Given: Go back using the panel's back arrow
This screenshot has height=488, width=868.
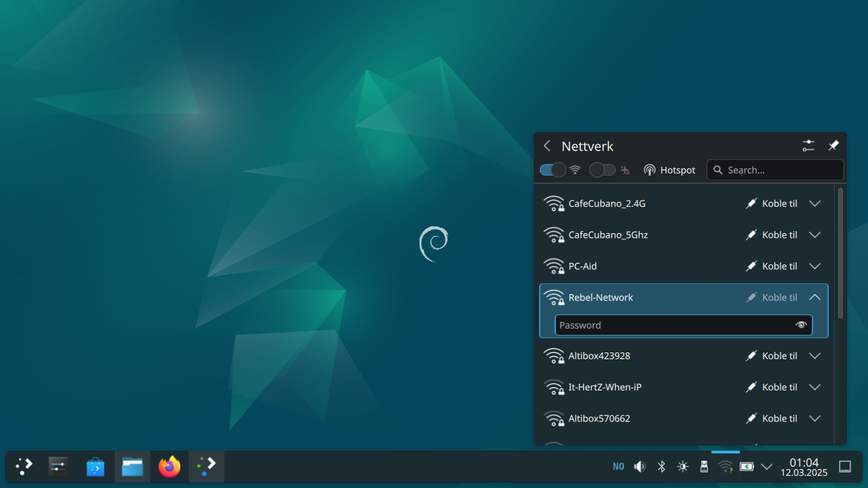Looking at the screenshot, I should tap(547, 146).
